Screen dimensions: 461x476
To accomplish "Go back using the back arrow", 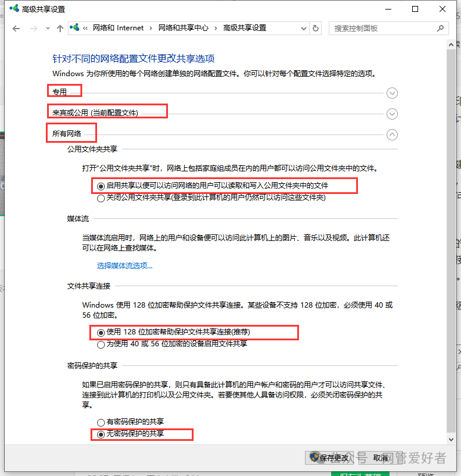I will (16, 29).
